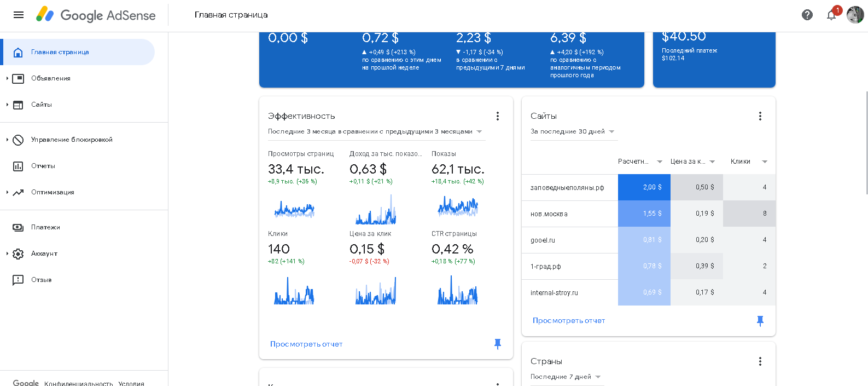This screenshot has height=386, width=868.
Task: Click the Сайты sites icon
Action: coord(18,105)
